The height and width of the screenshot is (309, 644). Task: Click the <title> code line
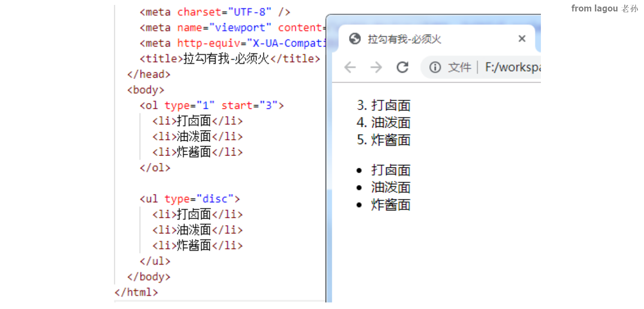230,59
